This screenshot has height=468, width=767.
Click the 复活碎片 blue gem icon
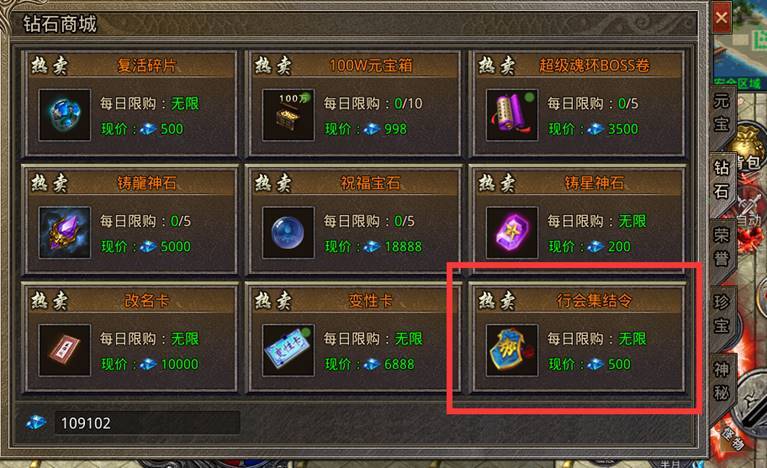click(x=65, y=115)
